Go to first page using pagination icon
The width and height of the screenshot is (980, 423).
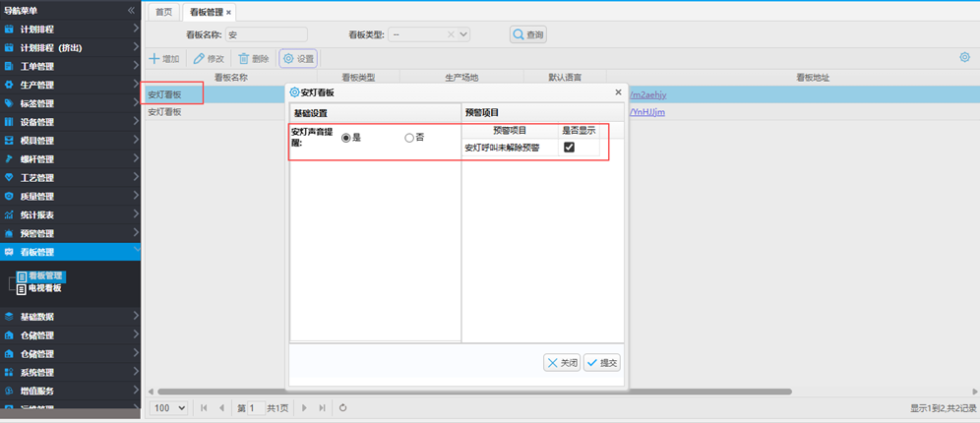205,407
